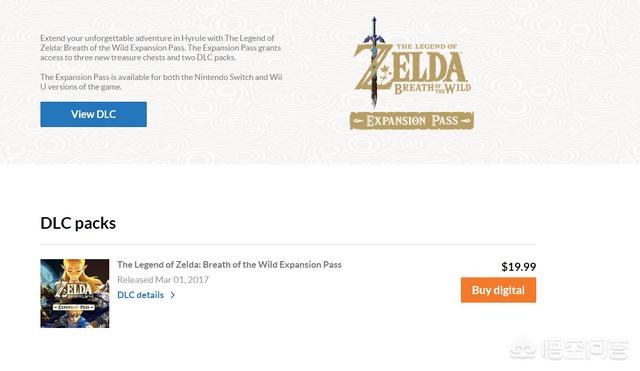The height and width of the screenshot is (371, 640).
Task: Click the small Zelda logo inside the thumbnail
Action: pos(74,290)
